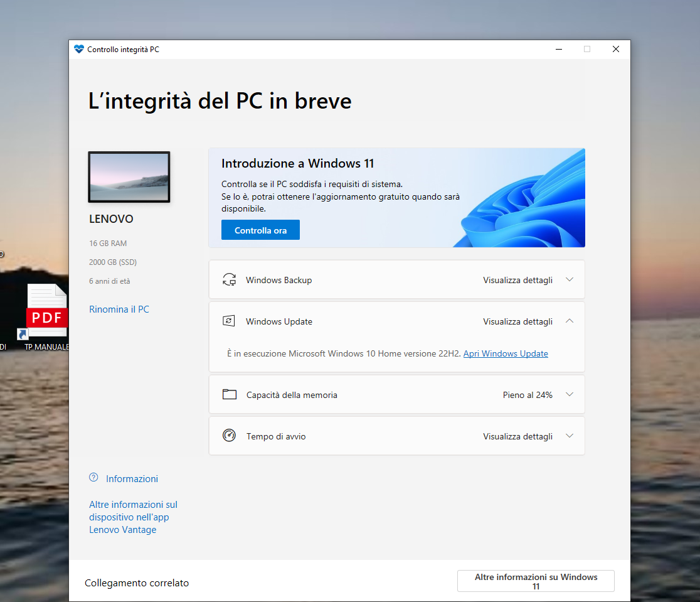Click the storage capacity folder icon

230,394
